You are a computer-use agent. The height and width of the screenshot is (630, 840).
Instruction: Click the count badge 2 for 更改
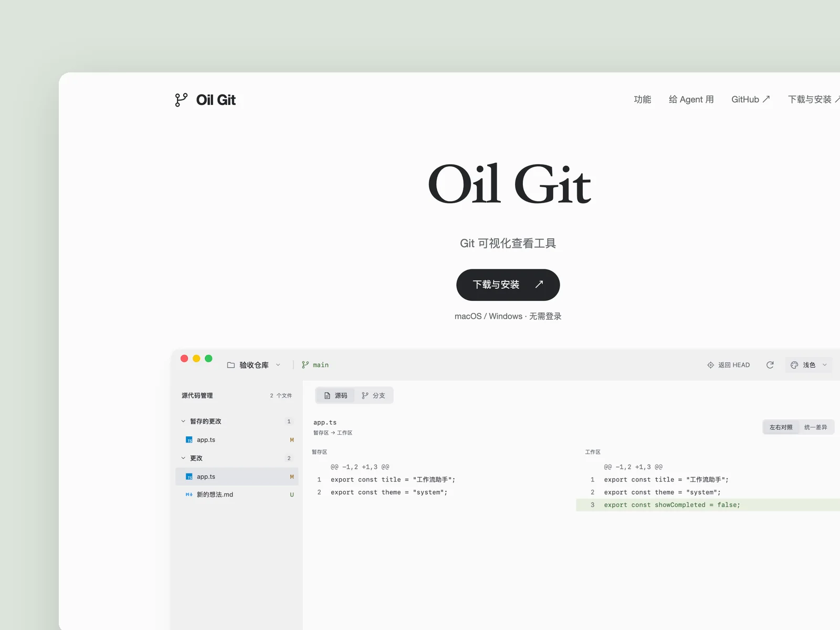coord(289,458)
